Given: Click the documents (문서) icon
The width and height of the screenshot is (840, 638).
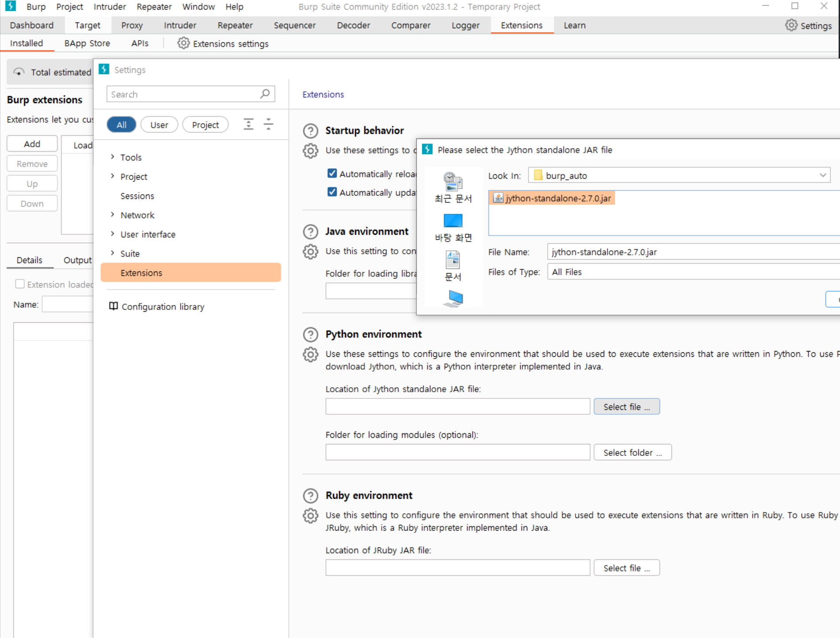Looking at the screenshot, I should coord(453,260).
